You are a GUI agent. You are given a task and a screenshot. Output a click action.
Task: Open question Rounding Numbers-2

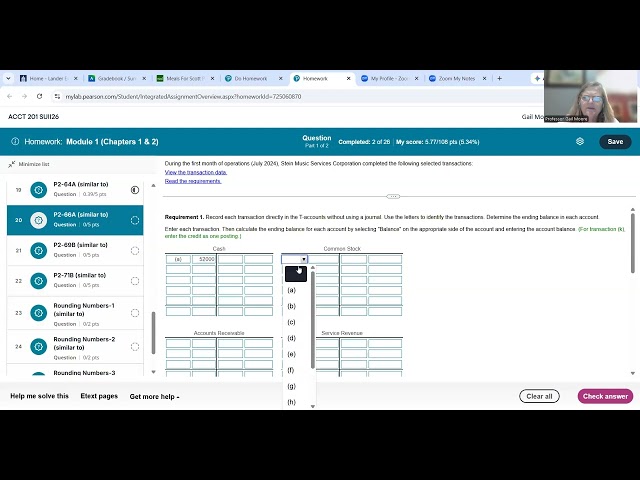75,347
